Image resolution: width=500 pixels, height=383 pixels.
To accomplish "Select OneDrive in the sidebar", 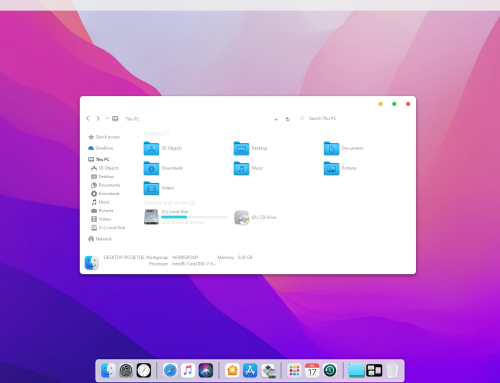I will [x=101, y=148].
